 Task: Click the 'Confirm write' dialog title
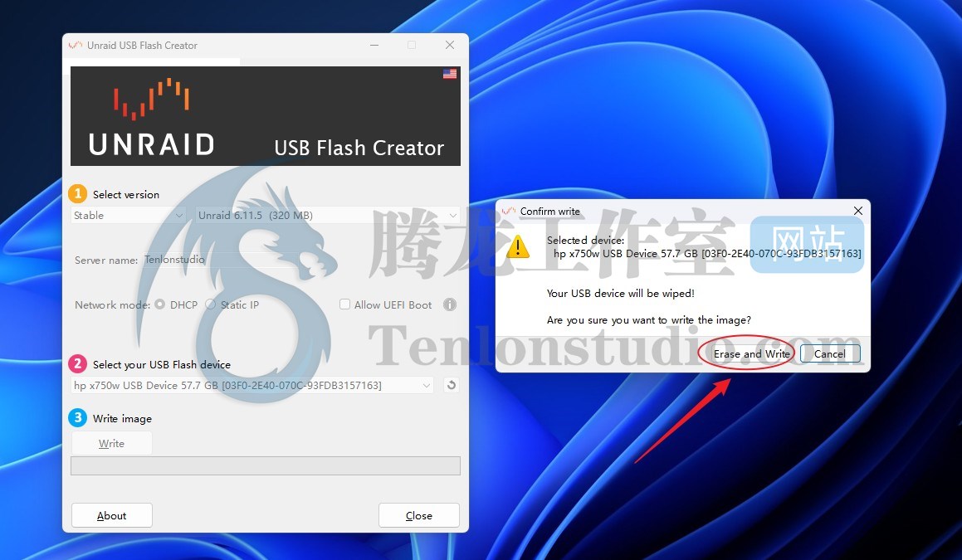point(549,211)
